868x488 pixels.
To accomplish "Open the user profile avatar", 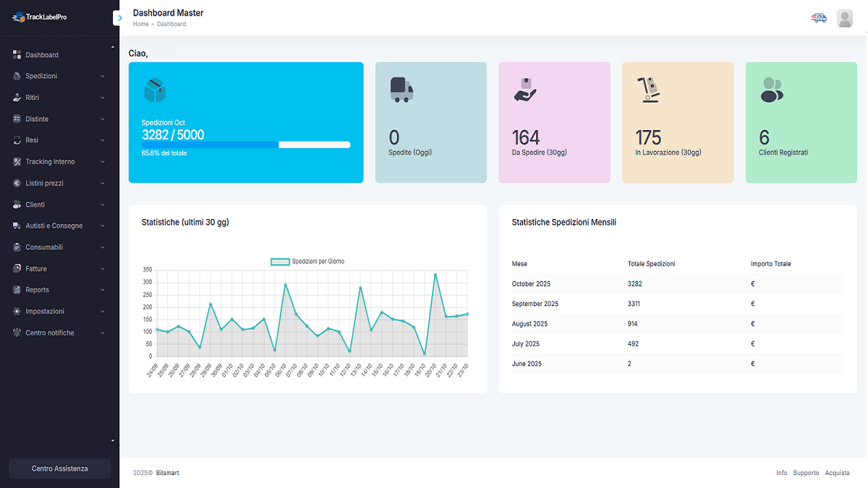I will (845, 18).
